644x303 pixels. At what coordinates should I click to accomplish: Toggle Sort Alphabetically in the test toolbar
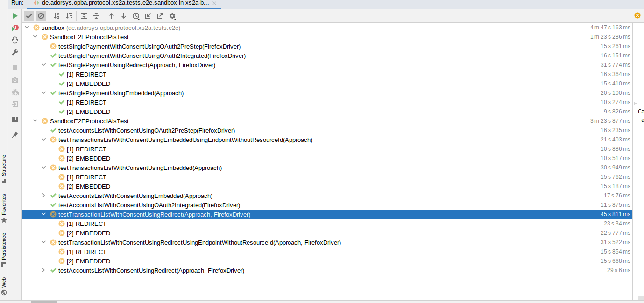[x=57, y=16]
